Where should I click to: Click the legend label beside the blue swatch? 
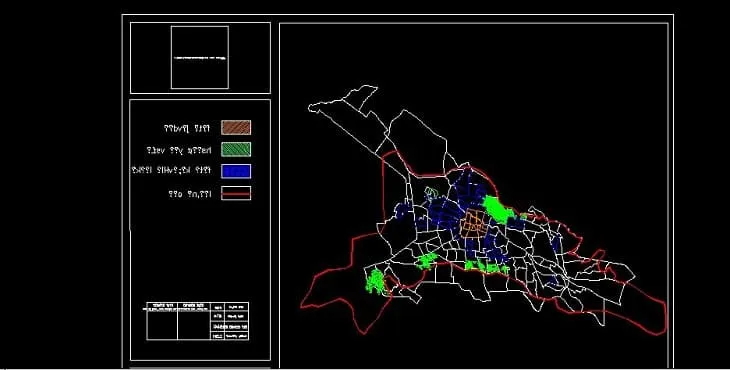171,170
